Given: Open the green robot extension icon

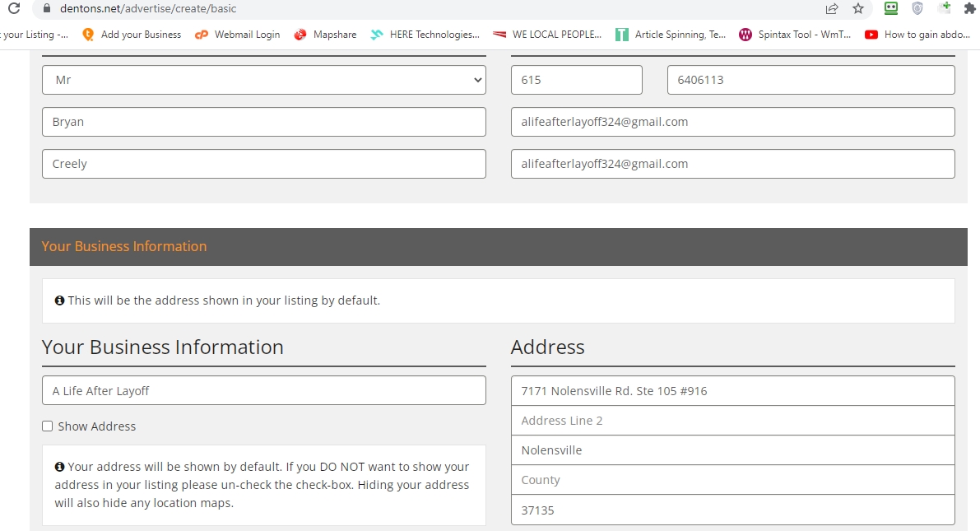Looking at the screenshot, I should click(891, 8).
